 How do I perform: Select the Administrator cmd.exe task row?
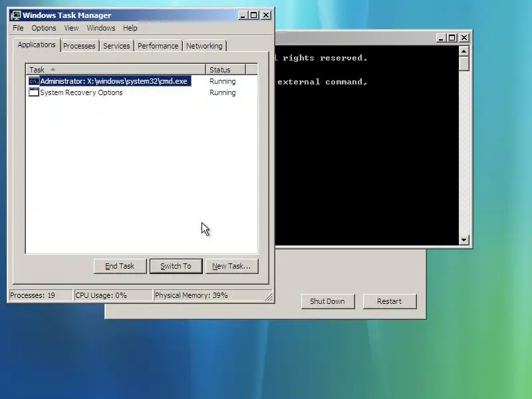[110, 81]
